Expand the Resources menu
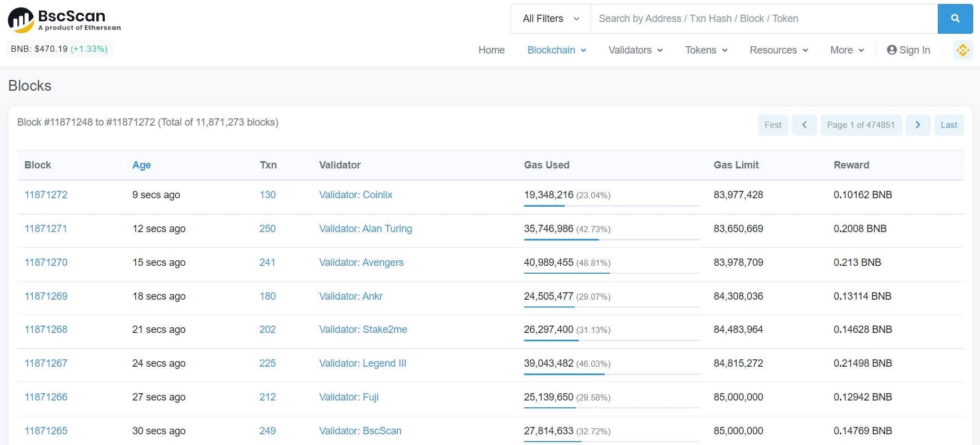980x445 pixels. pos(779,50)
